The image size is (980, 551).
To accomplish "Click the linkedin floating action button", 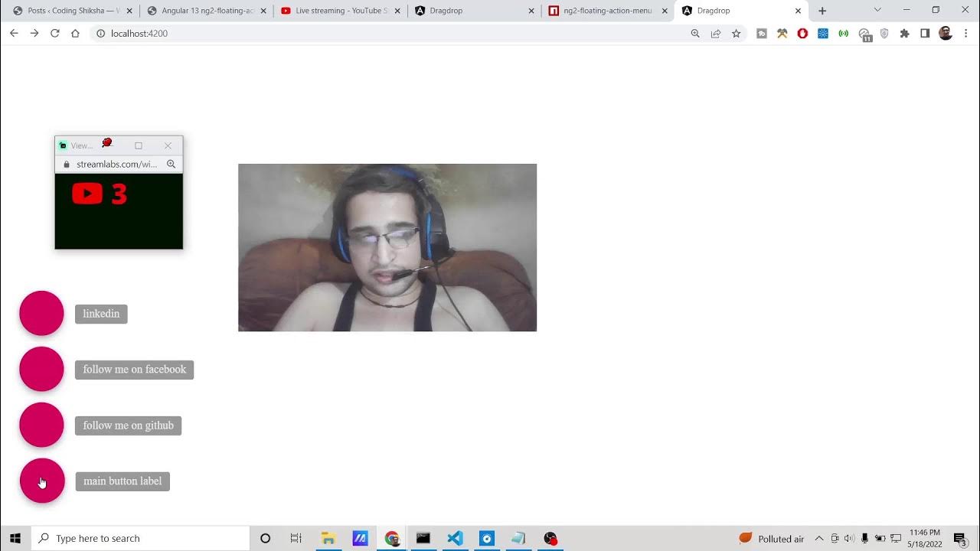I will point(41,313).
